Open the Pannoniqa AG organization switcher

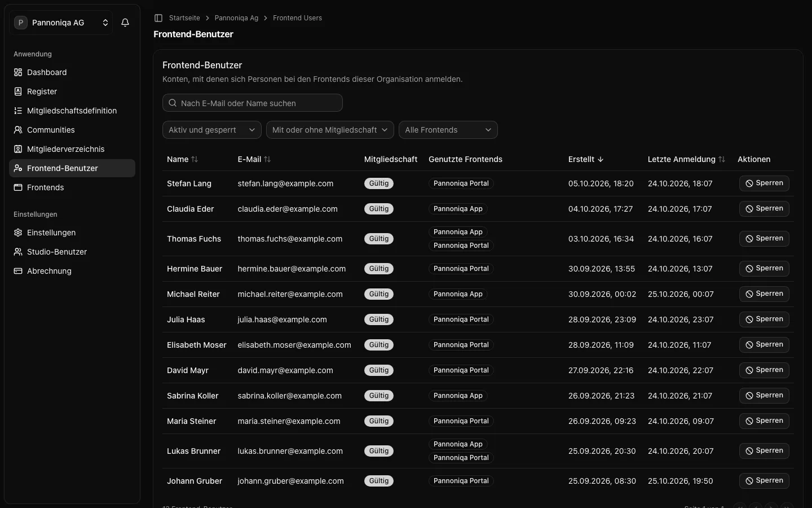click(61, 23)
